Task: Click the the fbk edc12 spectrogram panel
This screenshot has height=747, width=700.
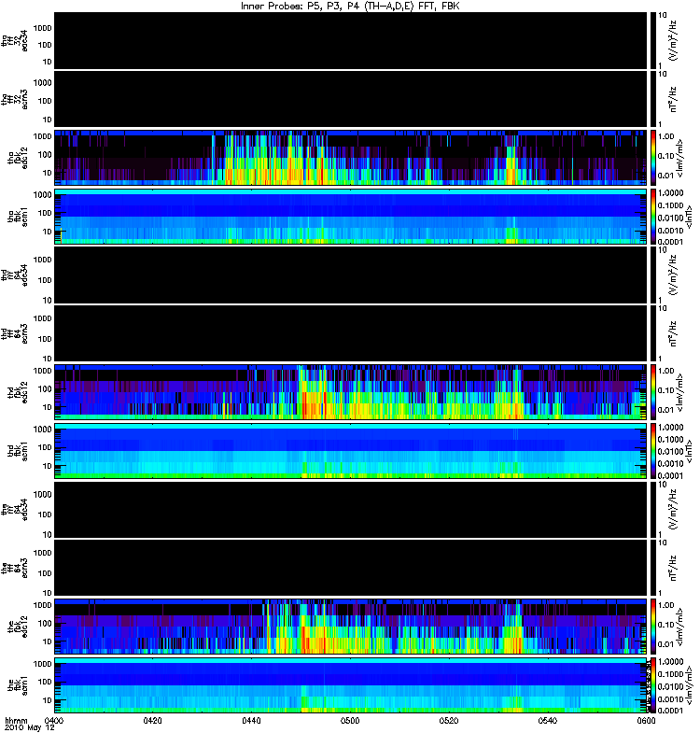Action: coord(350,627)
